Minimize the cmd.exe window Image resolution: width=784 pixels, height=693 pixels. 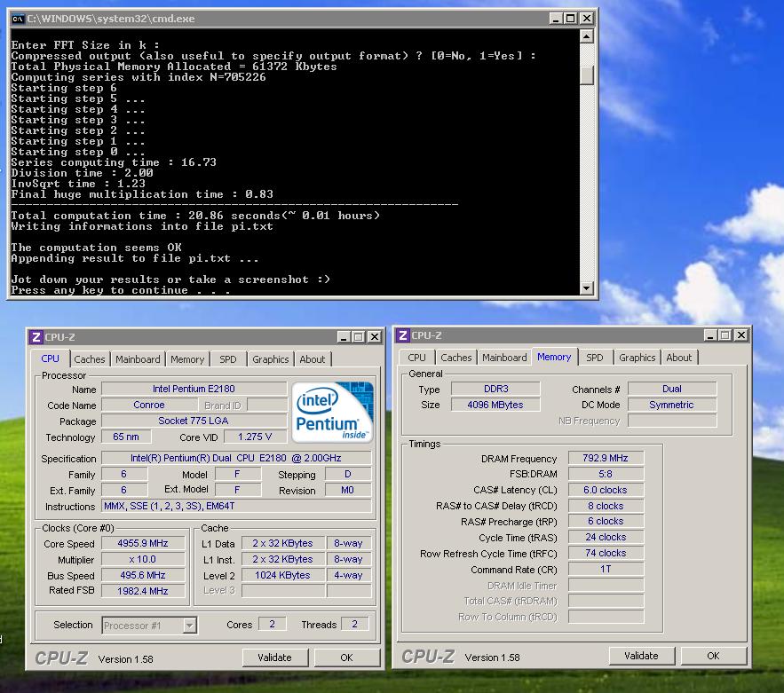coord(556,19)
